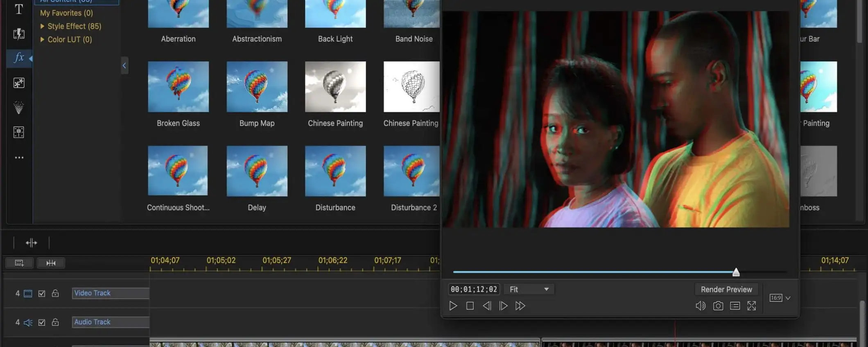Select My Favorites in the library list

pos(66,13)
